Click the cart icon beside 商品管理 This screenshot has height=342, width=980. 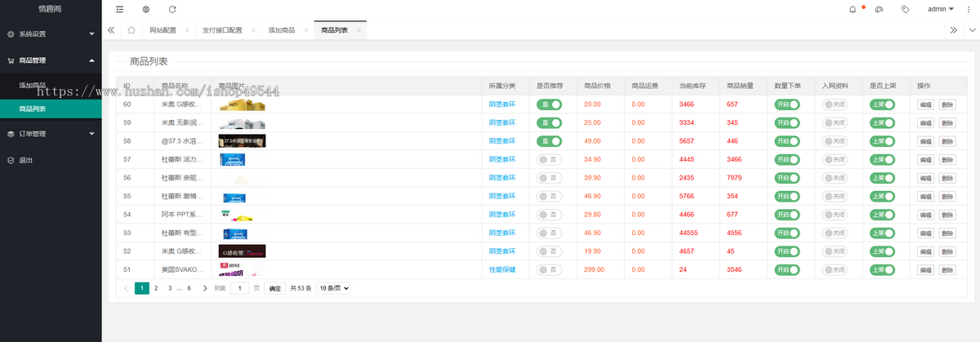11,60
